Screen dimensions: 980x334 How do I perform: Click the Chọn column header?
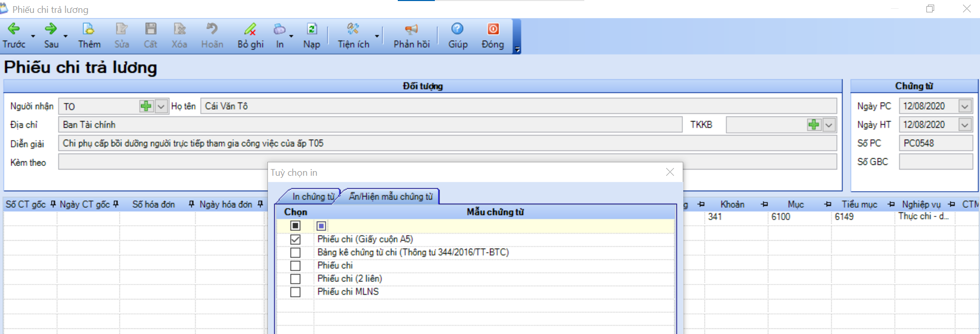[x=295, y=212]
